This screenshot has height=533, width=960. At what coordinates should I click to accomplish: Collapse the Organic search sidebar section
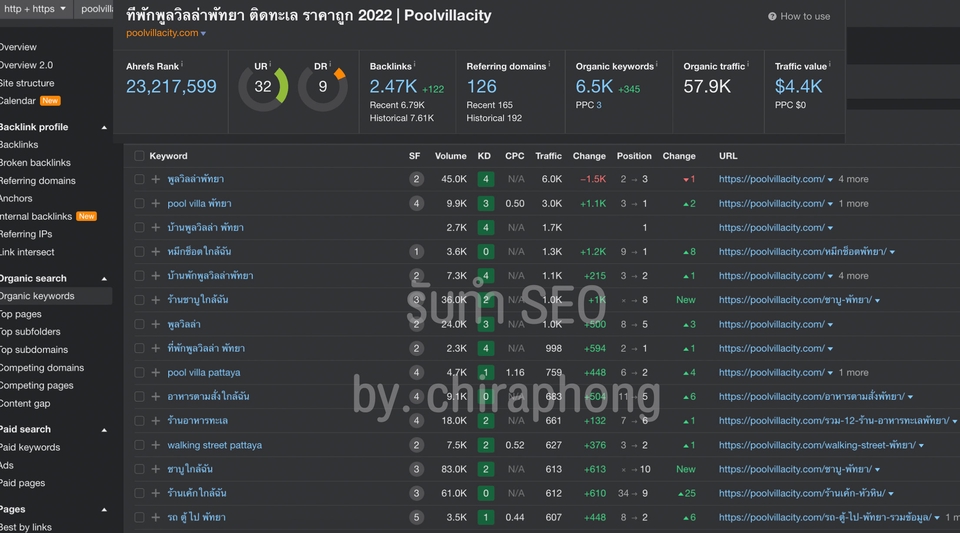click(x=104, y=278)
